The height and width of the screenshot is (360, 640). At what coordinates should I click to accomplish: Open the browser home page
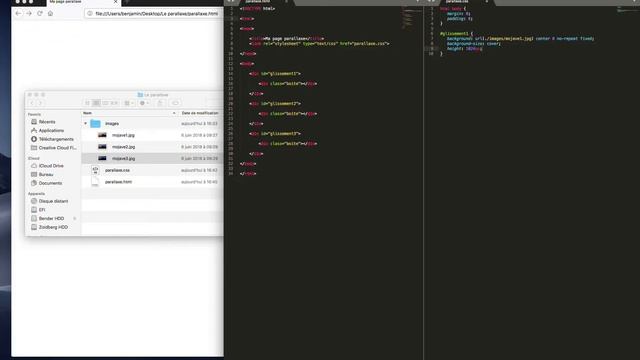pos(50,13)
